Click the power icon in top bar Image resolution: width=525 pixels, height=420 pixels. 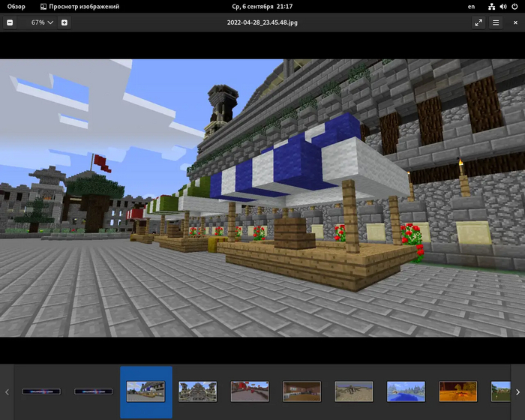[x=514, y=6]
